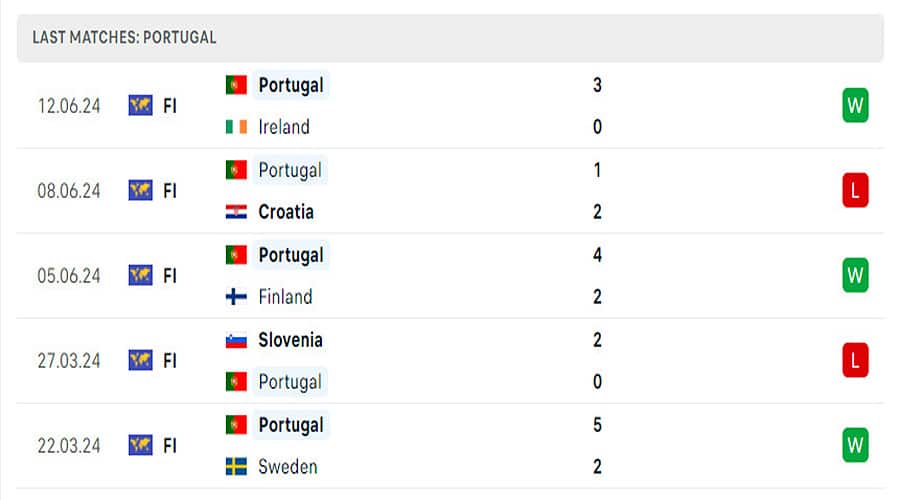
Task: Click green W badge for Finland match
Action: pyautogui.click(x=855, y=275)
